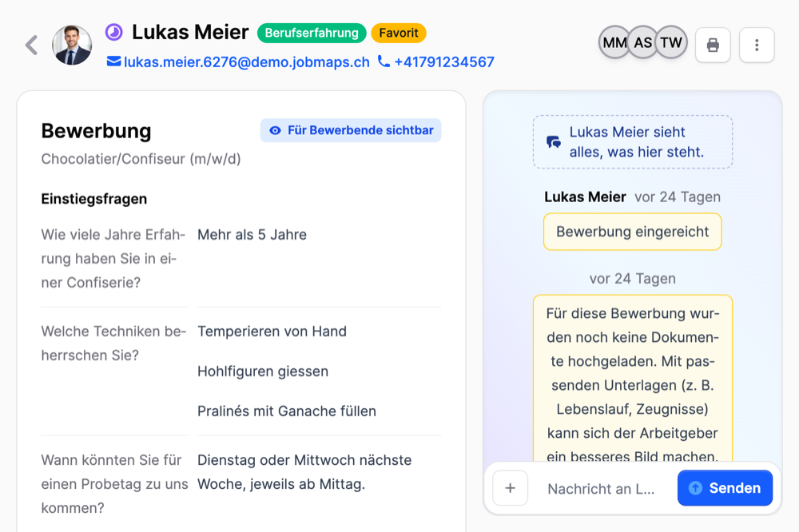799x532 pixels.
Task: Open Lukas Meier's profile photo
Action: tap(72, 45)
